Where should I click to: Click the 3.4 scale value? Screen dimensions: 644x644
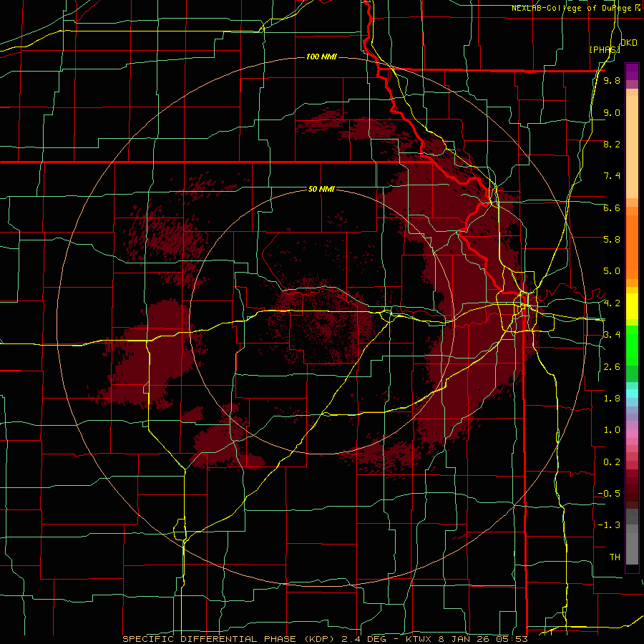612,335
